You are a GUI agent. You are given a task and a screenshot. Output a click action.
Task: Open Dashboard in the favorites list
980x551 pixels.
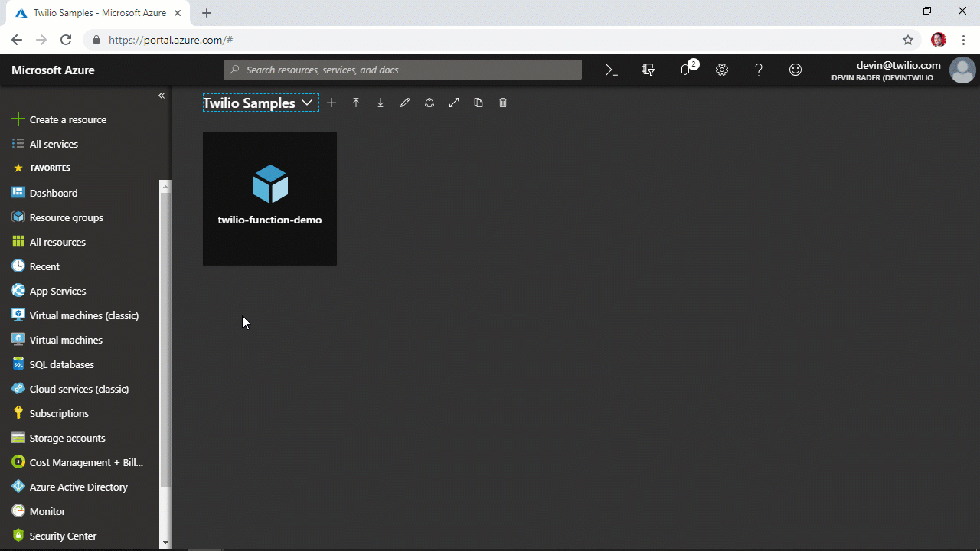click(54, 193)
